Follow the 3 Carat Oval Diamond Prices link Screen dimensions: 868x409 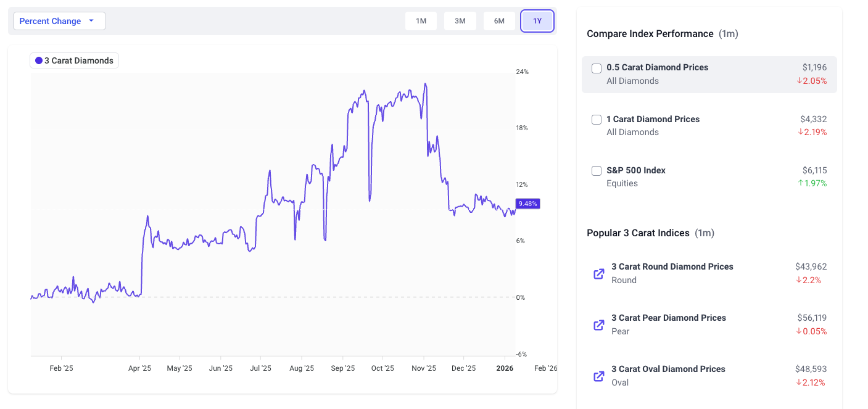pyautogui.click(x=668, y=369)
